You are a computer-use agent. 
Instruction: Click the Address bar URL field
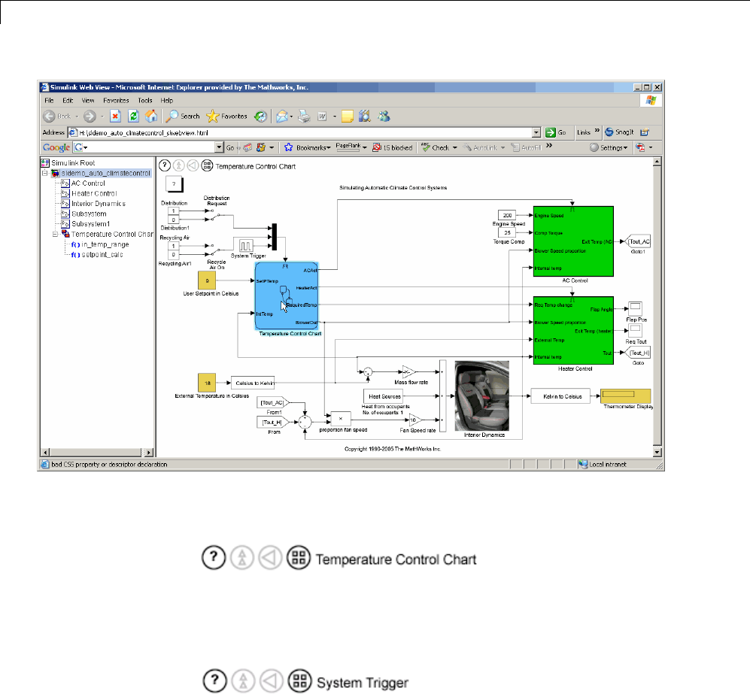pos(300,132)
